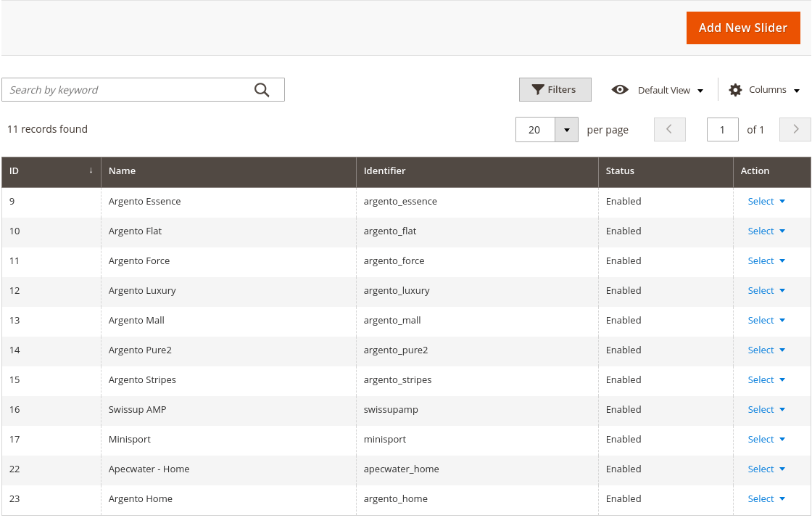Click the Columns gear icon
This screenshot has width=812, height=518.
coord(735,90)
